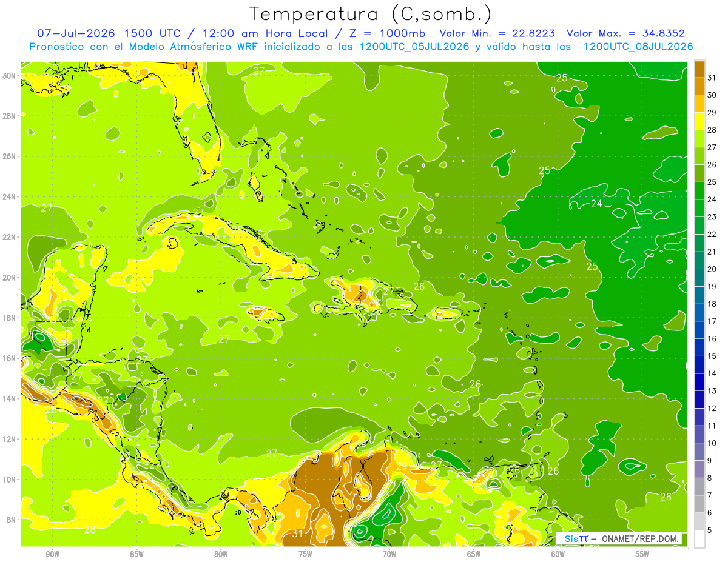Click blue legend swatch between 15 and 16
728x562 pixels.
699,347
